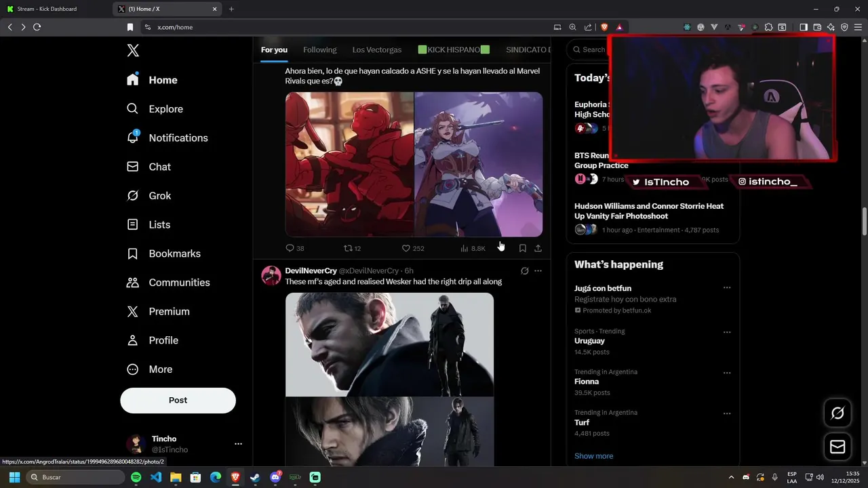Click the DevilNeverCry username link
This screenshot has width=868, height=488.
(x=311, y=271)
